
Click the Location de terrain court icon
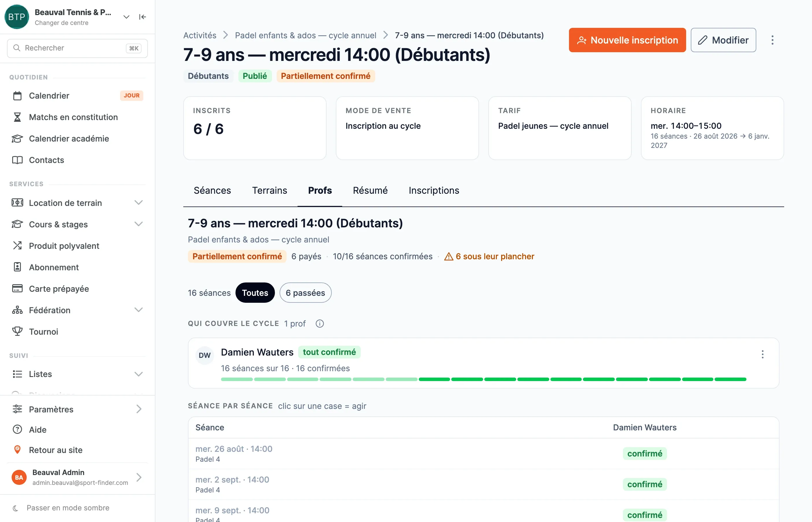tap(17, 203)
